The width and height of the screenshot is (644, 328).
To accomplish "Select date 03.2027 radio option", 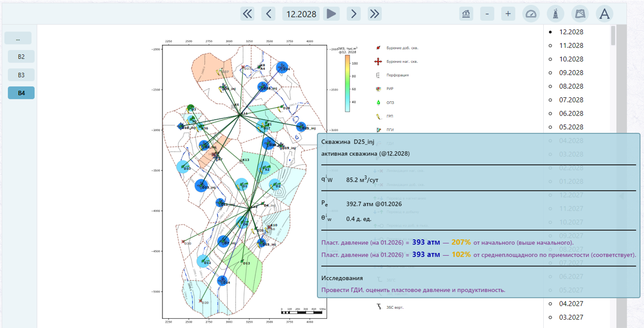I will (566, 317).
